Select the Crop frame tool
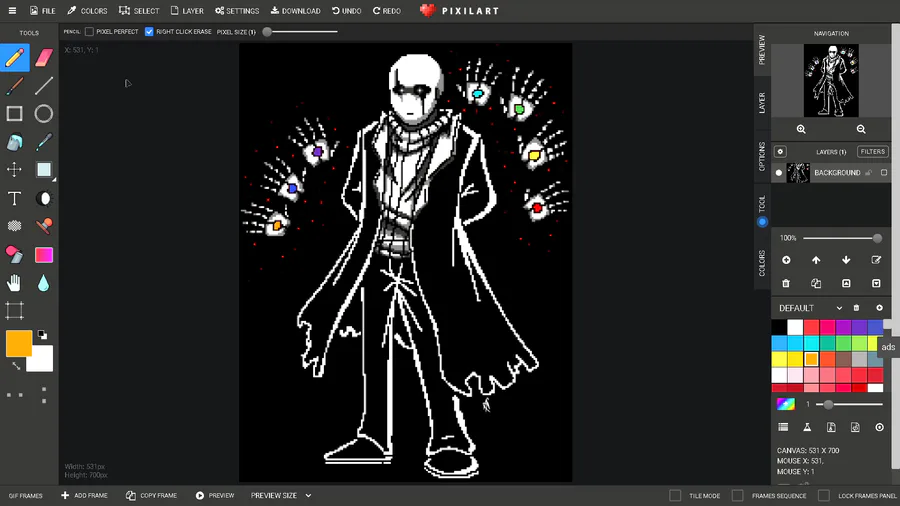The image size is (900, 506). click(15, 310)
